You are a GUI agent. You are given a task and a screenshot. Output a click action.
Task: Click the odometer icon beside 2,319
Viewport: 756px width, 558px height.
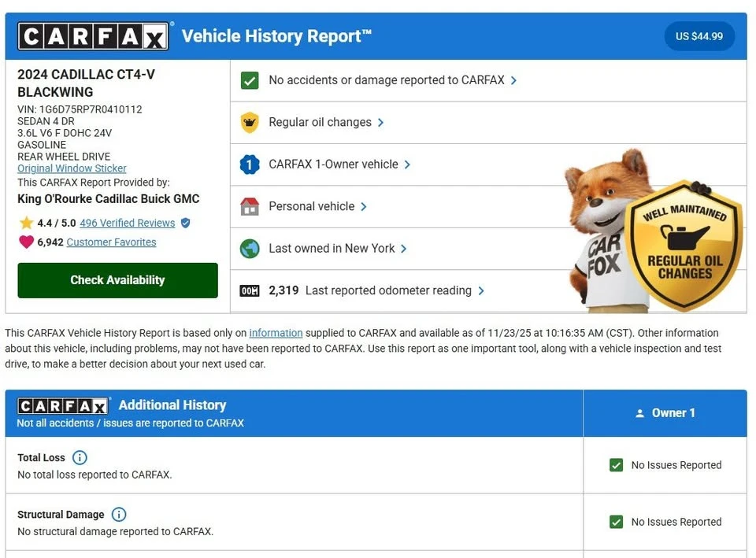click(x=250, y=290)
